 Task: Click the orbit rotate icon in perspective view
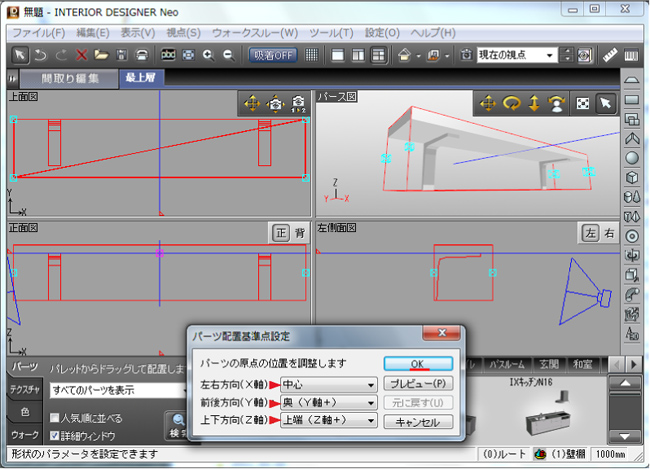pyautogui.click(x=513, y=103)
